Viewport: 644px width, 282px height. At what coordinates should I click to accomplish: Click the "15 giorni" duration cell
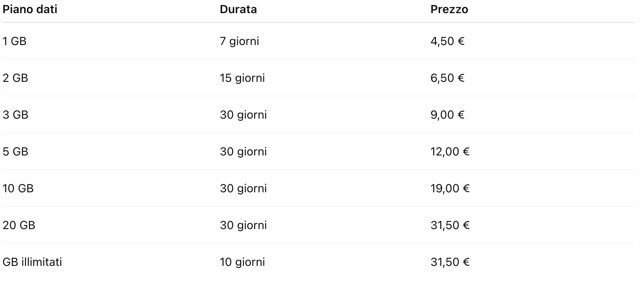click(x=242, y=78)
